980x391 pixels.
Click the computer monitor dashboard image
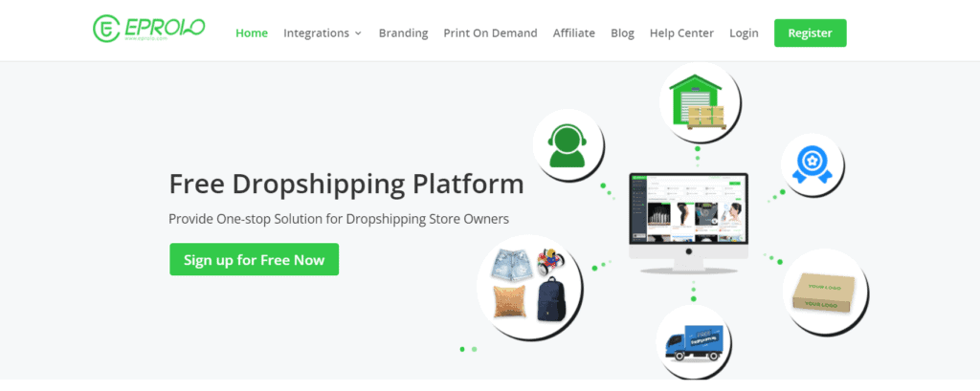click(x=688, y=223)
